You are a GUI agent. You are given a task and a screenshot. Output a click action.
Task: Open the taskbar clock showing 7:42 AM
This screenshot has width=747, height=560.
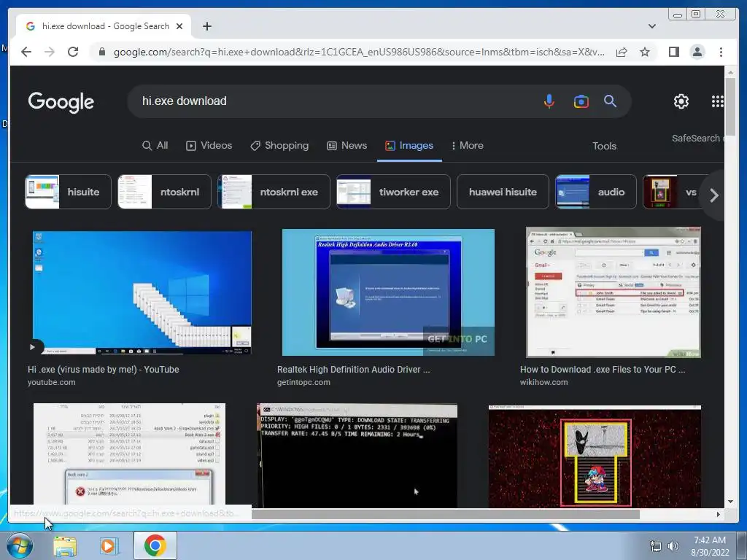(710, 546)
